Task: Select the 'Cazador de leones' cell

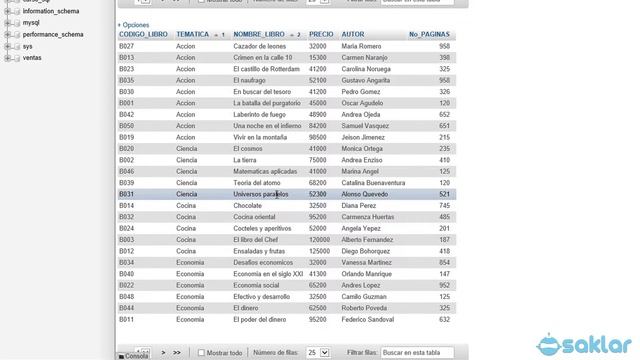Action: click(260, 46)
